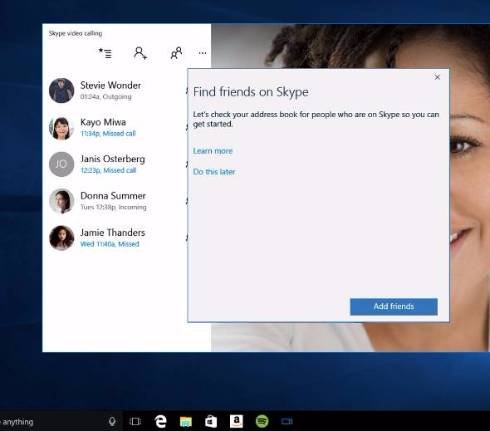Select Donna Summer's profile picture
Screen dimensions: 490x431
click(x=61, y=201)
